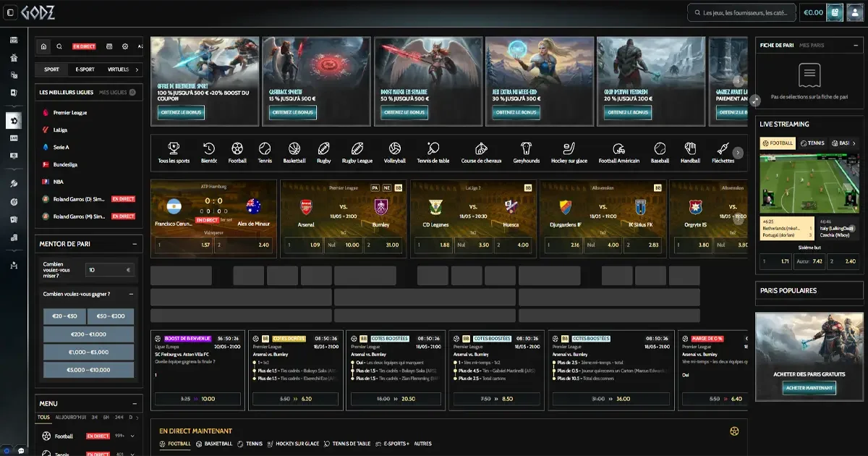Click the games and providers search field
The height and width of the screenshot is (456, 868).
(x=741, y=12)
